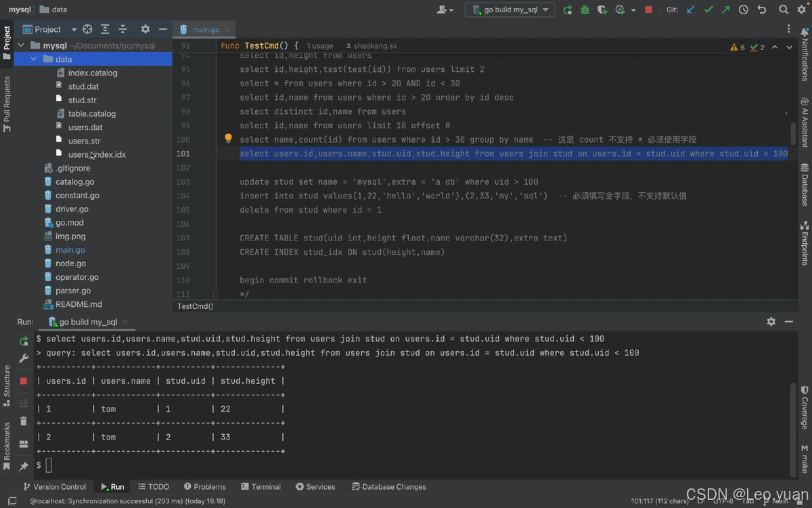
Task: Collapse the data folder
Action: coord(34,59)
